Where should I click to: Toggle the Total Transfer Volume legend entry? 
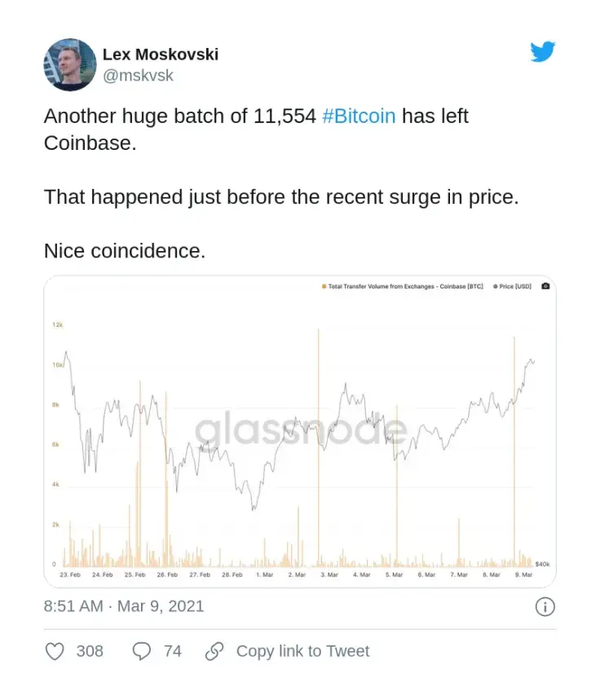[x=405, y=287]
